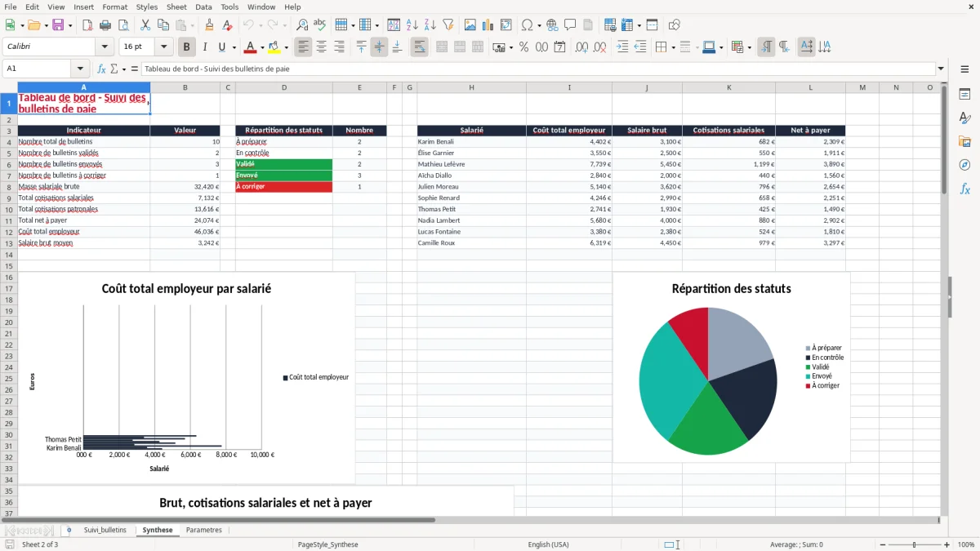Expand the formula bar arrow

(941, 69)
